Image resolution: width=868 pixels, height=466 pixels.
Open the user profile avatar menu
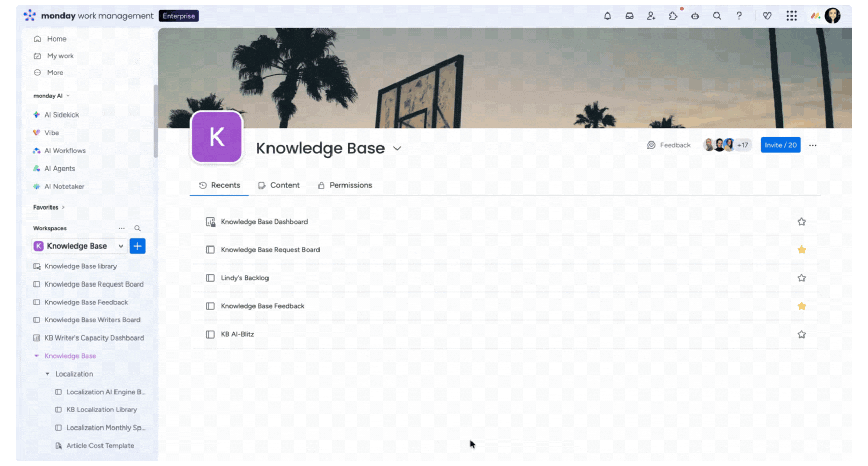833,16
